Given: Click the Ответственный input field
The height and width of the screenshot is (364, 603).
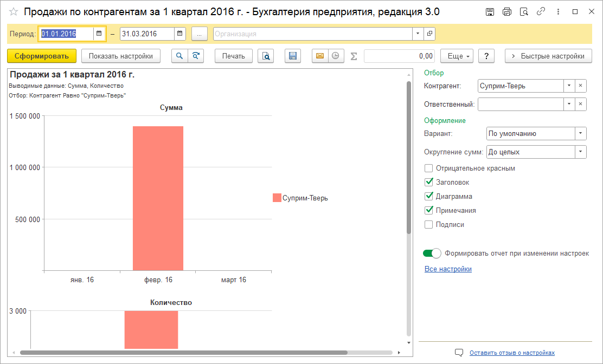Looking at the screenshot, I should coord(521,104).
